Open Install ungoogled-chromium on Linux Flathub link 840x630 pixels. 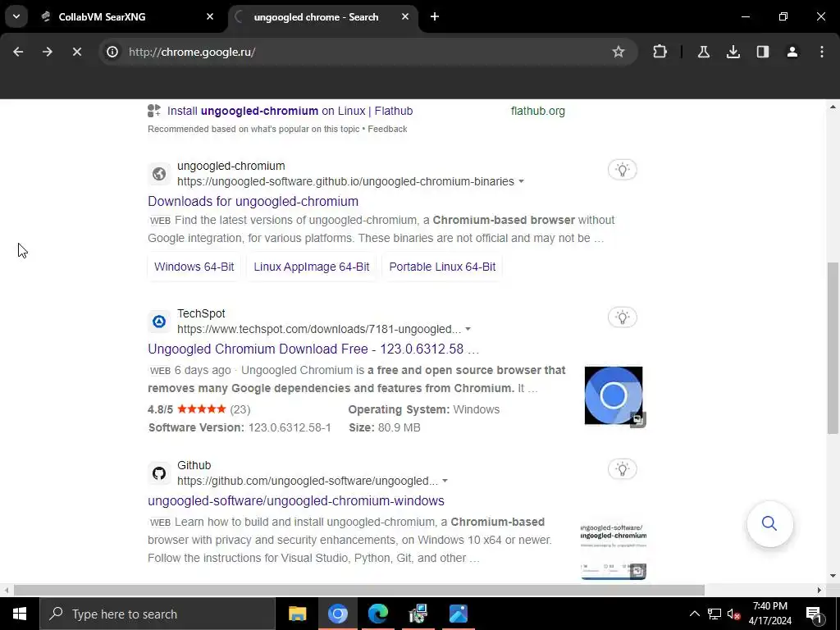(x=290, y=111)
